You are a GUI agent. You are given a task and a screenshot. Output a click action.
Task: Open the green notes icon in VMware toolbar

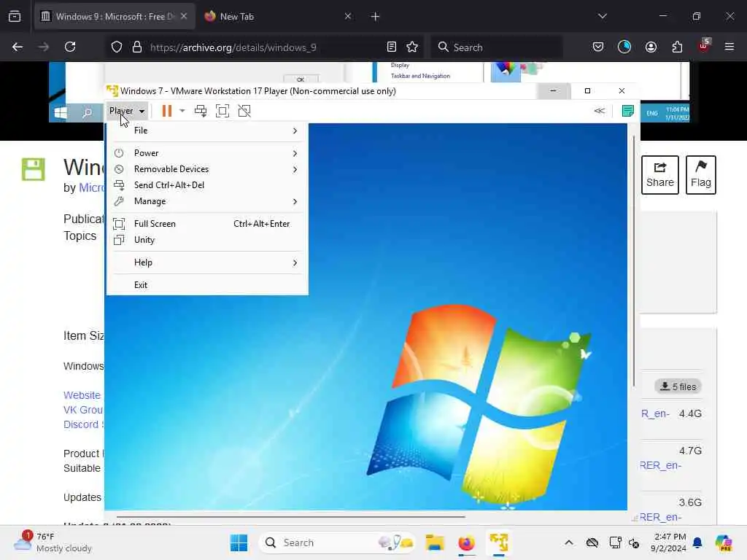point(628,111)
